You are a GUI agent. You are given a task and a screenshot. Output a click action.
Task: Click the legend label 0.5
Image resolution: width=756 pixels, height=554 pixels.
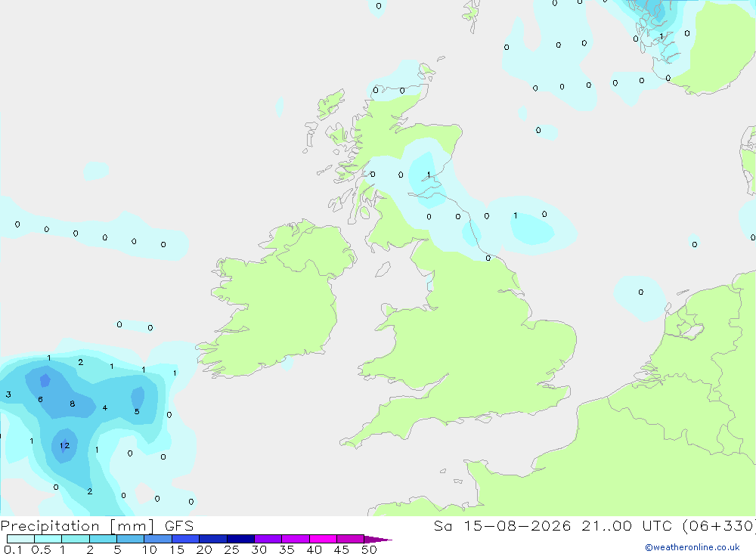[41, 549]
